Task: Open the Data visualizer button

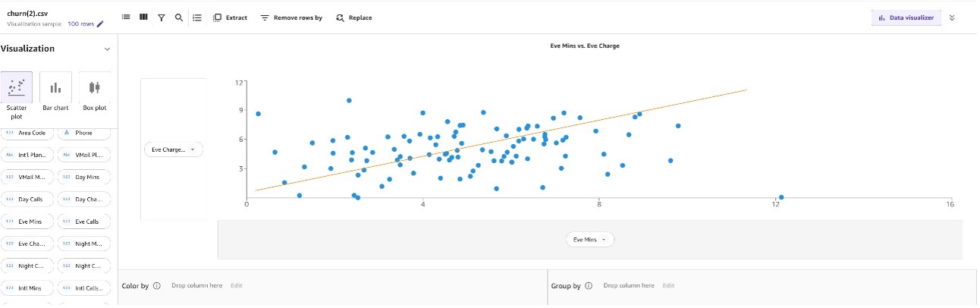Action: click(x=906, y=17)
